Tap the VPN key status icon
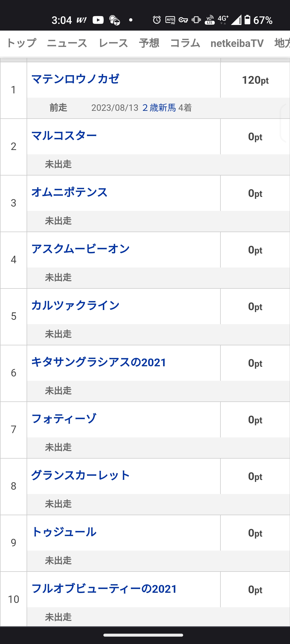290x644 pixels. point(183,20)
